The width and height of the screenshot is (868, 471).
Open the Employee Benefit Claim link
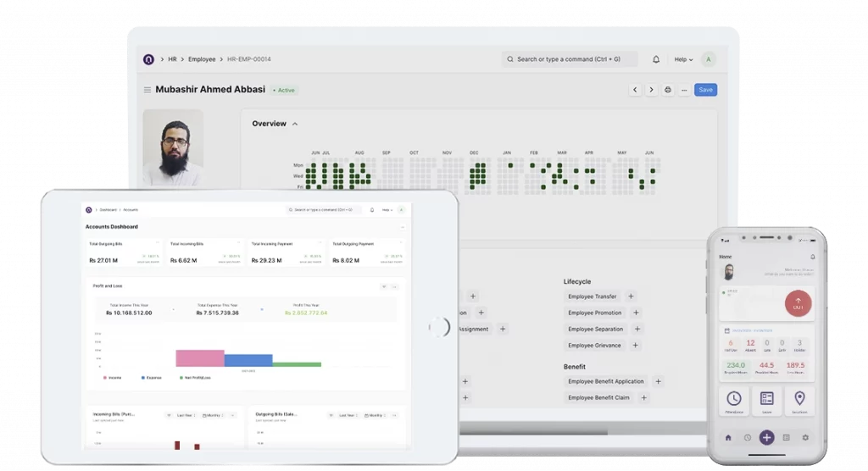598,397
